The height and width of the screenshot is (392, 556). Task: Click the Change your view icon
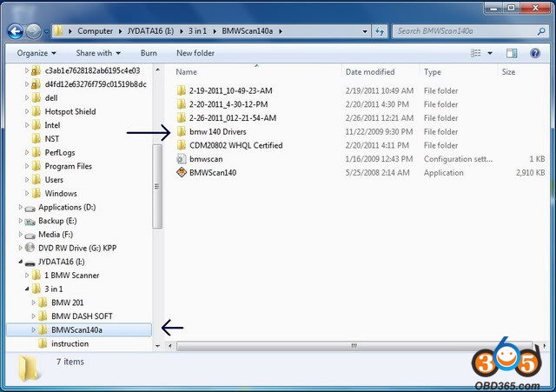point(475,53)
